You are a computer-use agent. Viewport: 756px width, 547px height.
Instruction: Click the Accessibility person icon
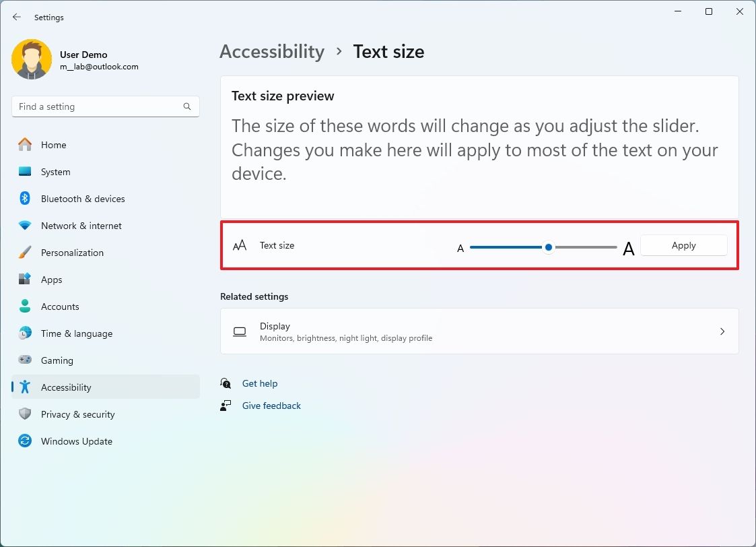click(x=25, y=387)
